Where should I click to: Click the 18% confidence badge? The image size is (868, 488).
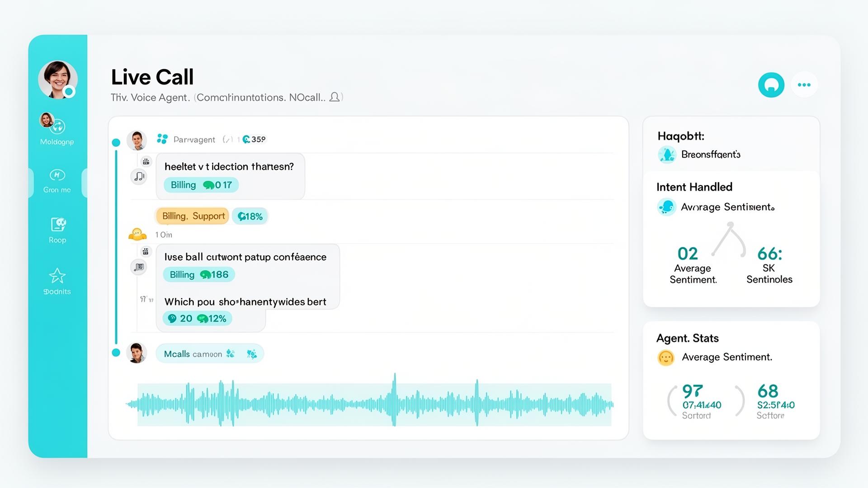tap(250, 216)
